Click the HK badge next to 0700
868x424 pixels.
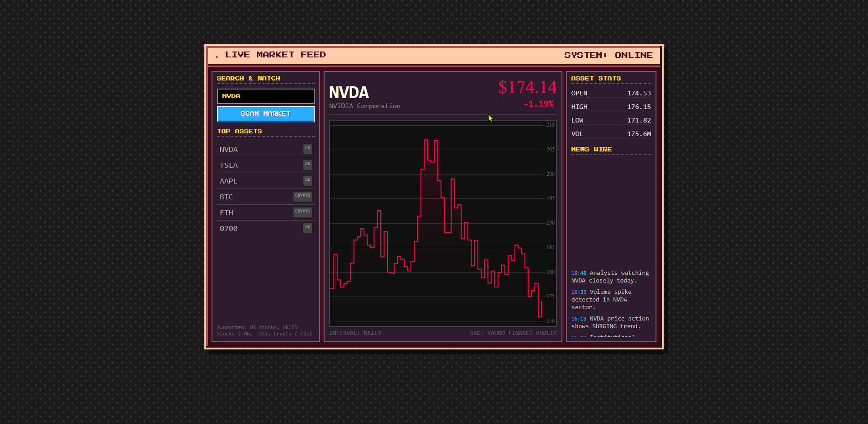pyautogui.click(x=307, y=227)
